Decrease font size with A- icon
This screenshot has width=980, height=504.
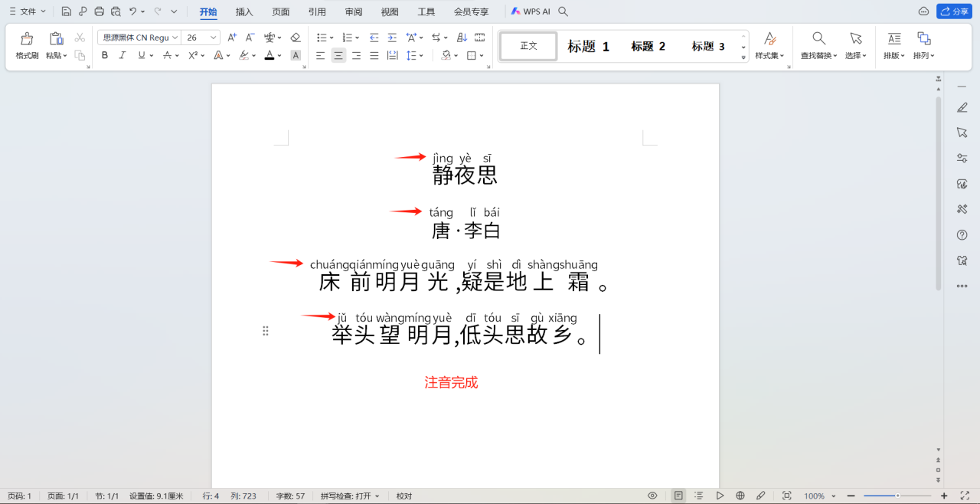[x=250, y=38]
